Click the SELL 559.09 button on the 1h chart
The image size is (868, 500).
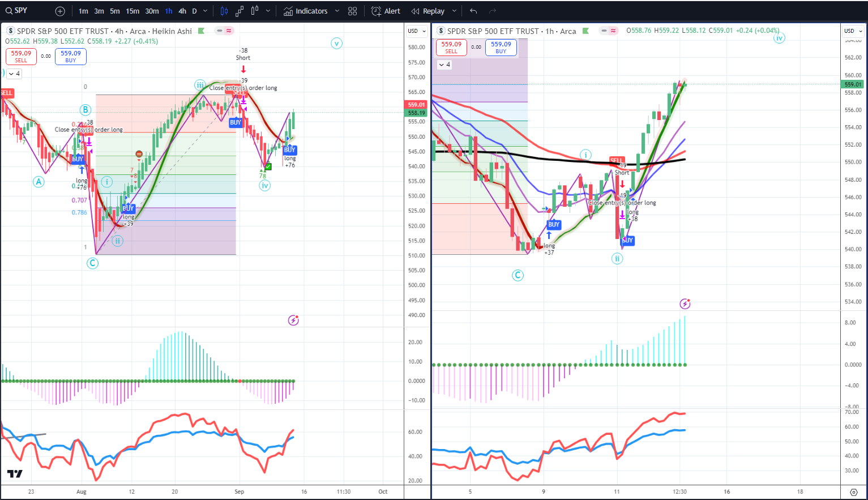tap(451, 48)
